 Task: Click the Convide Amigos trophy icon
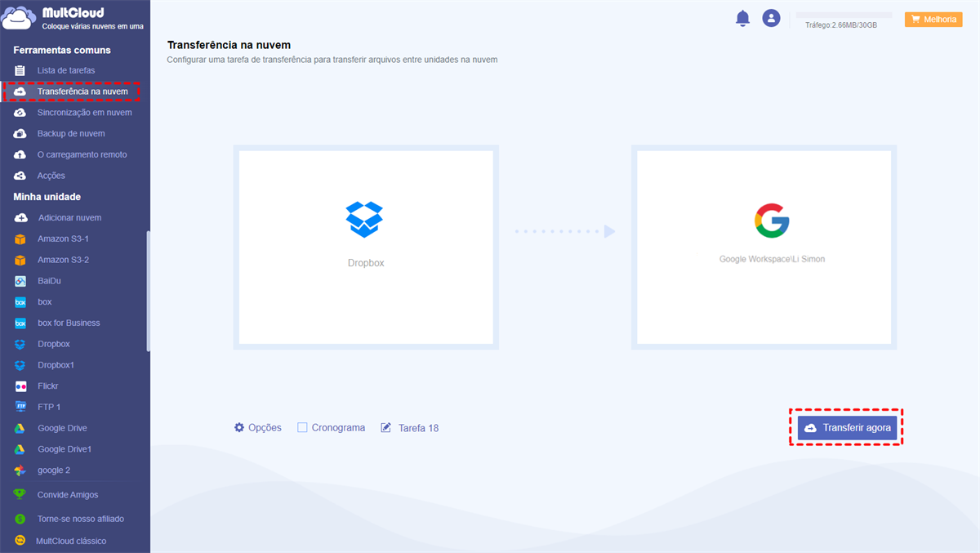pos(20,495)
